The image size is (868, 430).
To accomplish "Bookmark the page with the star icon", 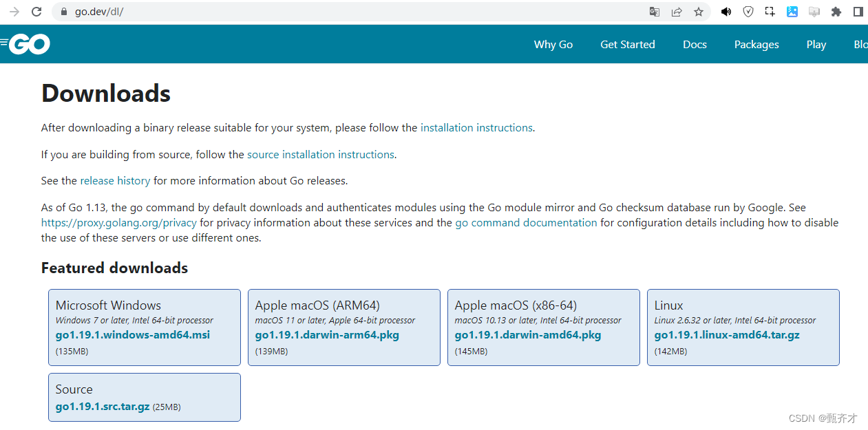I will (699, 12).
